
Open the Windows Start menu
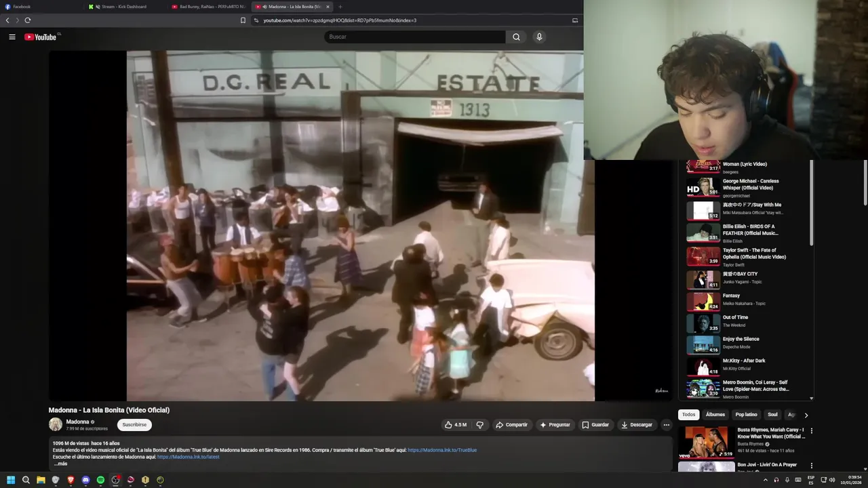click(x=11, y=480)
